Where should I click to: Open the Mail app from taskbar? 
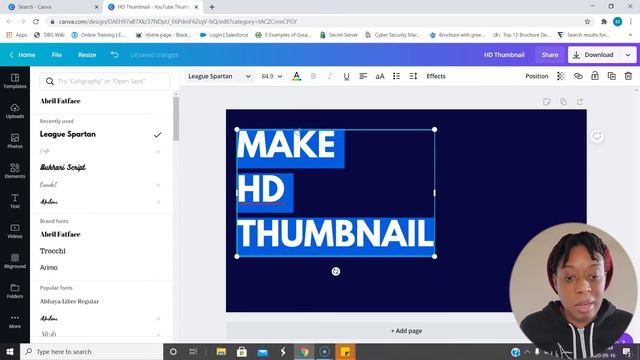pos(262,351)
